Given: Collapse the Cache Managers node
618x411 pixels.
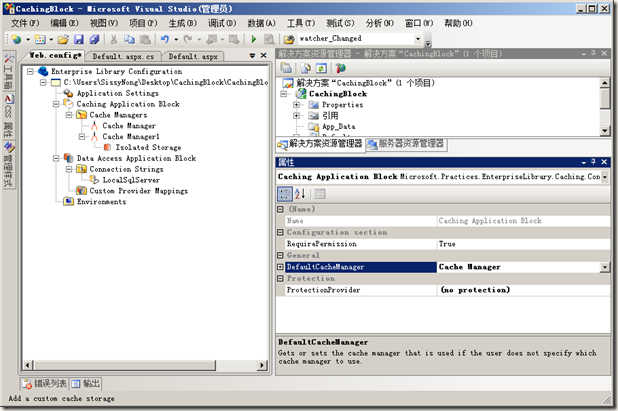Looking at the screenshot, I should pos(69,115).
